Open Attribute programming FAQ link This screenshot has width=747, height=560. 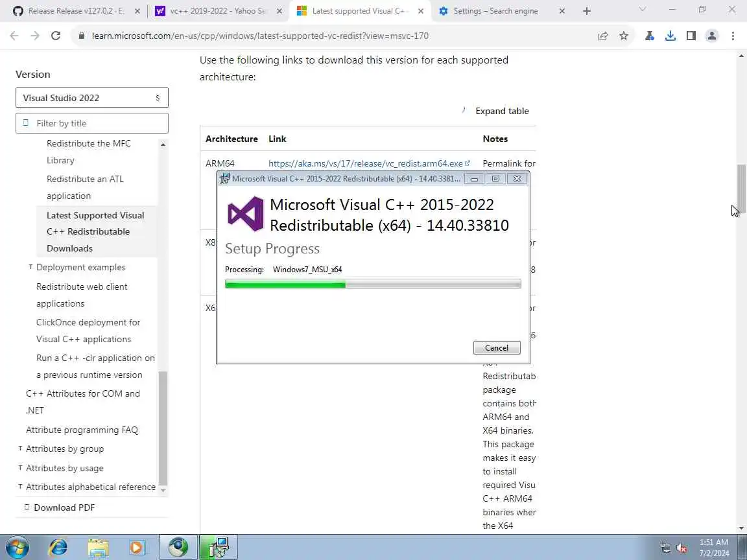(x=82, y=430)
